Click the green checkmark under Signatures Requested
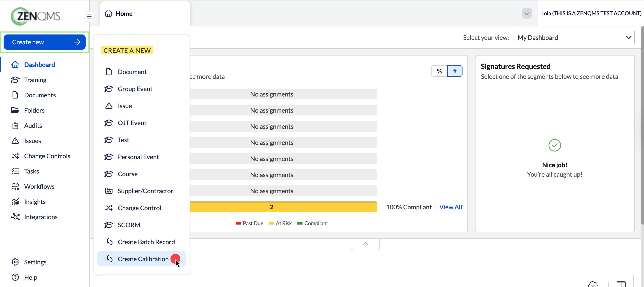 (555, 145)
